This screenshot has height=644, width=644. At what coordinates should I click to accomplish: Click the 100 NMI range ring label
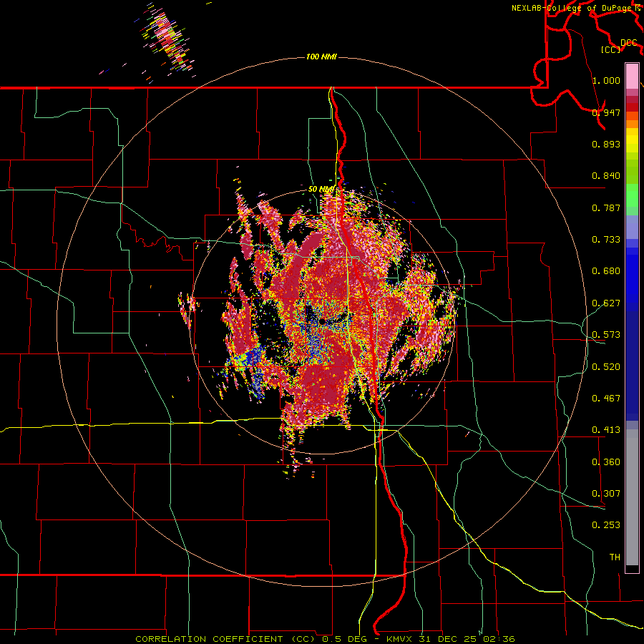[x=321, y=57]
